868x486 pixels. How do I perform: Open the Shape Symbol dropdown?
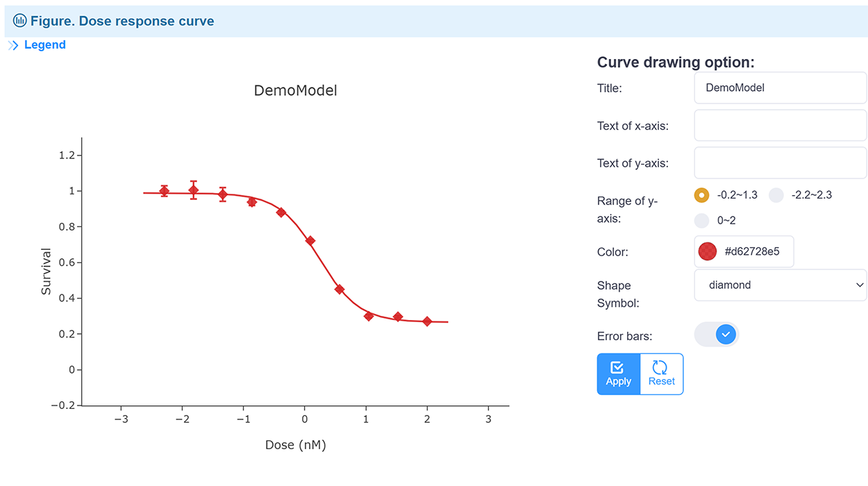[780, 285]
